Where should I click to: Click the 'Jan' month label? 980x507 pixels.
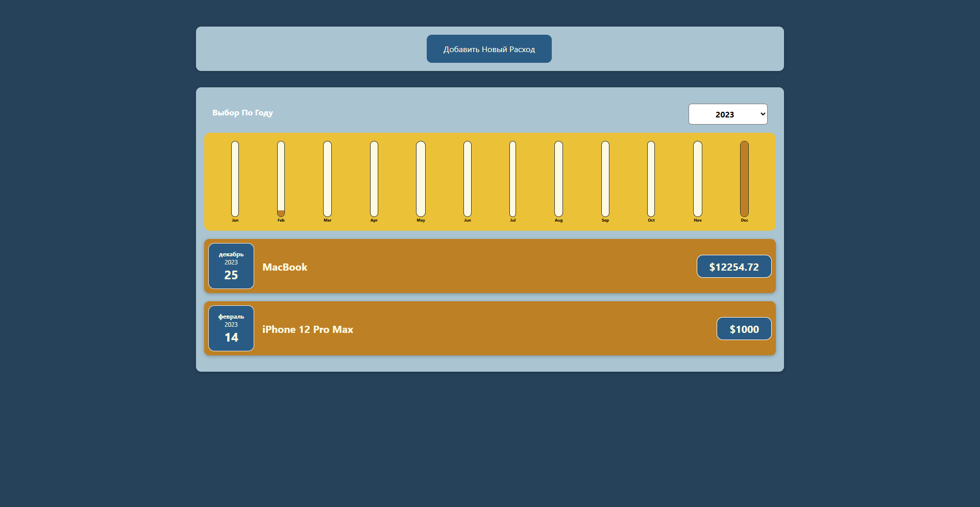point(235,221)
